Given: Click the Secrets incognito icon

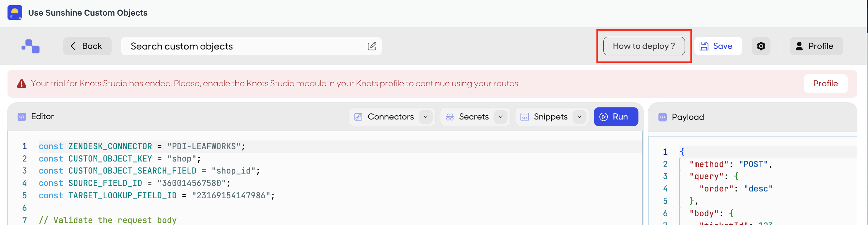Looking at the screenshot, I should click(x=450, y=117).
